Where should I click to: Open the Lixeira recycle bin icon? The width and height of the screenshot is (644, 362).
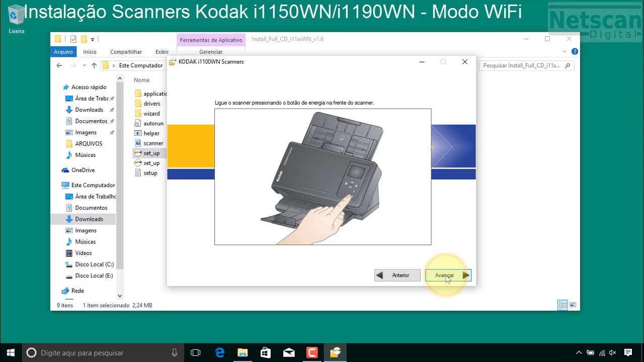pyautogui.click(x=16, y=20)
